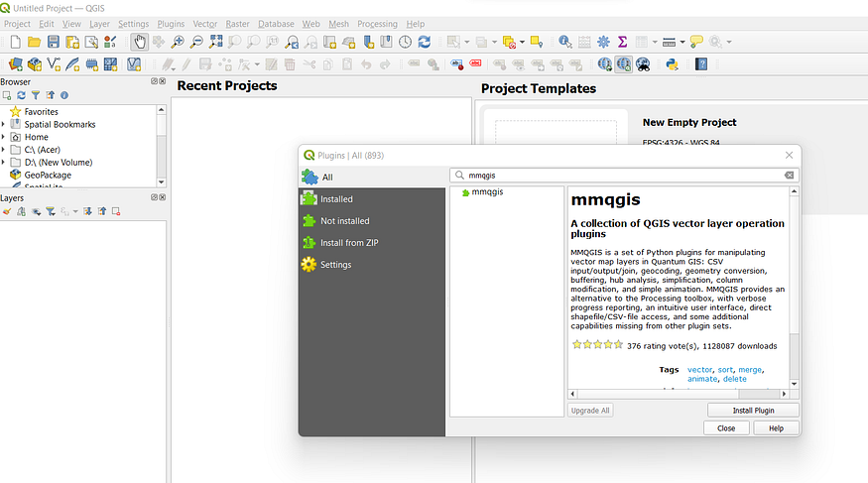Click the Close button in Plugins dialog

(x=726, y=428)
